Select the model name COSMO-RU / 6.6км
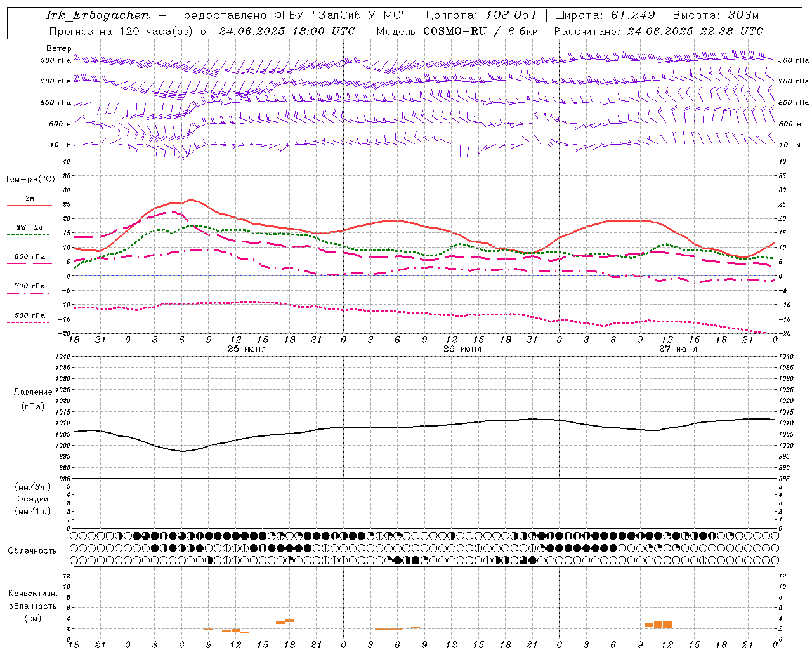Image resolution: width=812 pixels, height=650 pixels. point(481,31)
